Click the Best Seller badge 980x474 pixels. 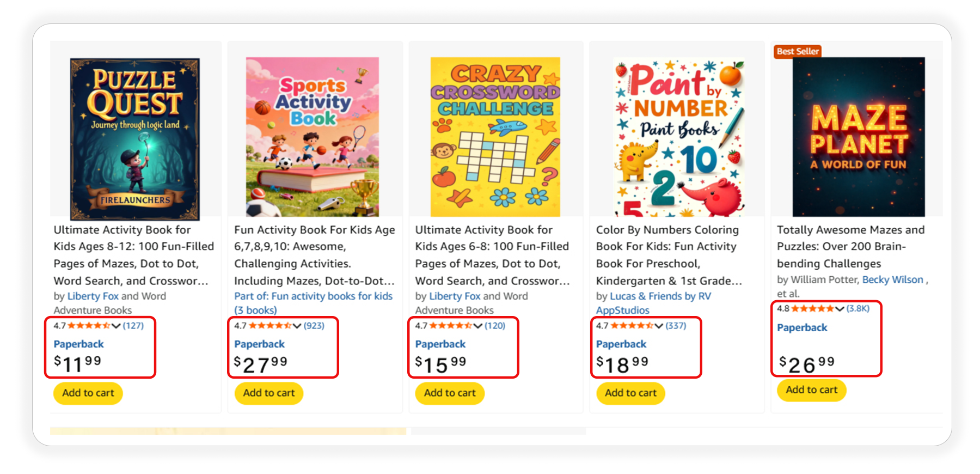click(x=798, y=51)
